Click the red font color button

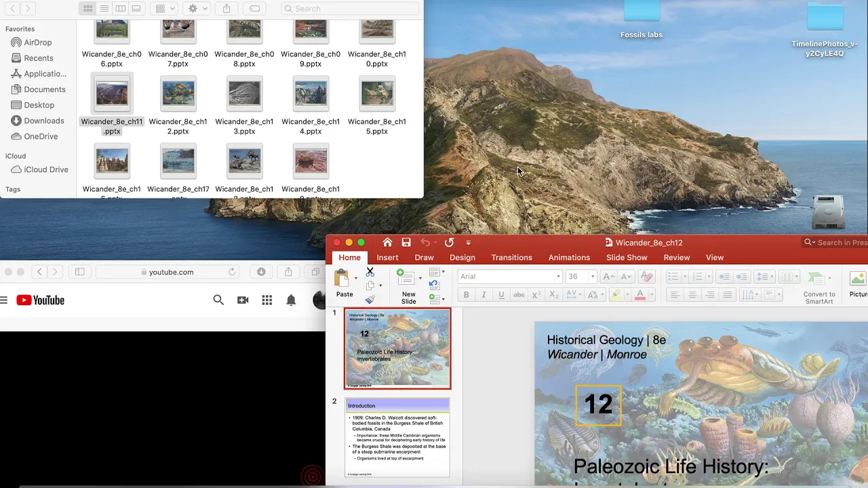point(639,295)
